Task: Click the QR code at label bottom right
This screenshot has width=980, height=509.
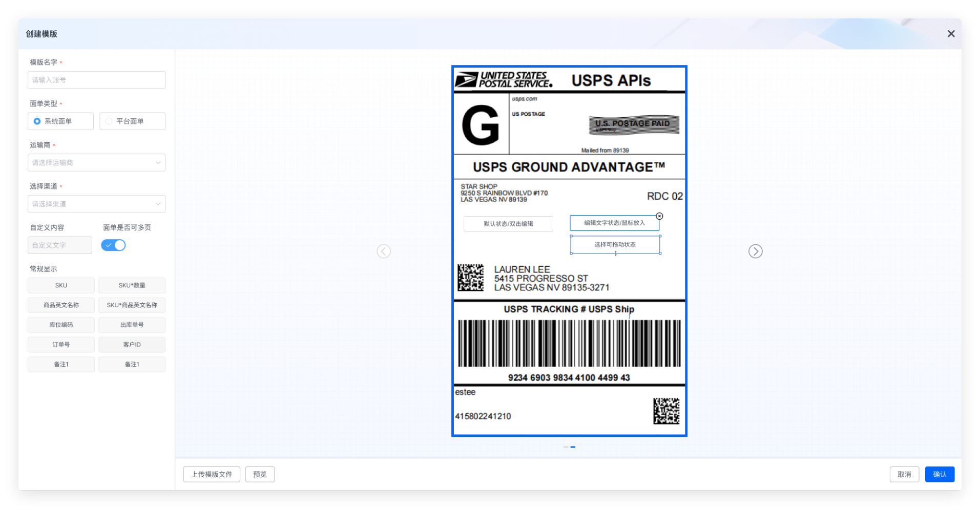Action: (666, 411)
